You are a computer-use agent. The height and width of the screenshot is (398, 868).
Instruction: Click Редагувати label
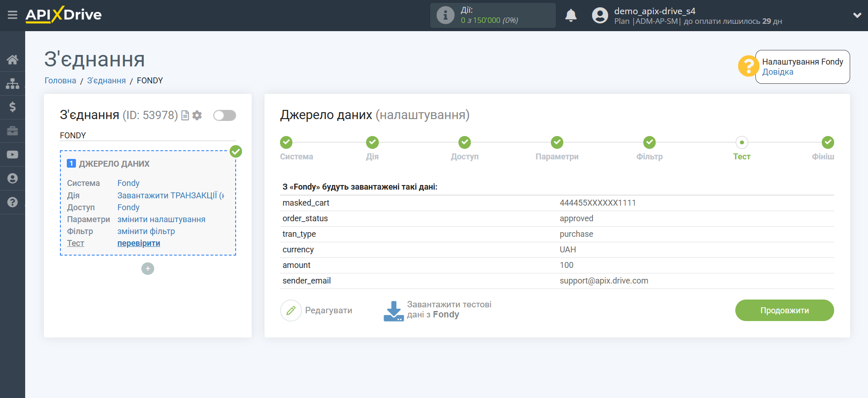pos(329,311)
